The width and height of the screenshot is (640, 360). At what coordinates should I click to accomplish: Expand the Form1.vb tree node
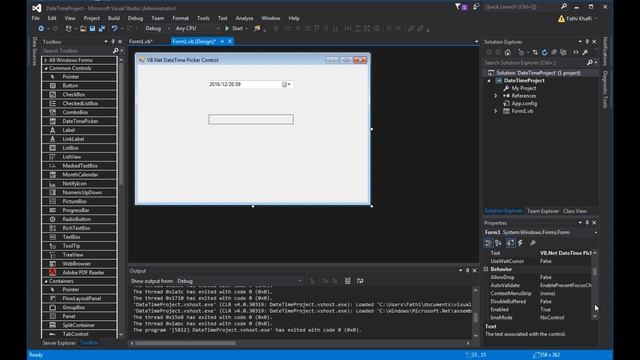pyautogui.click(x=496, y=111)
